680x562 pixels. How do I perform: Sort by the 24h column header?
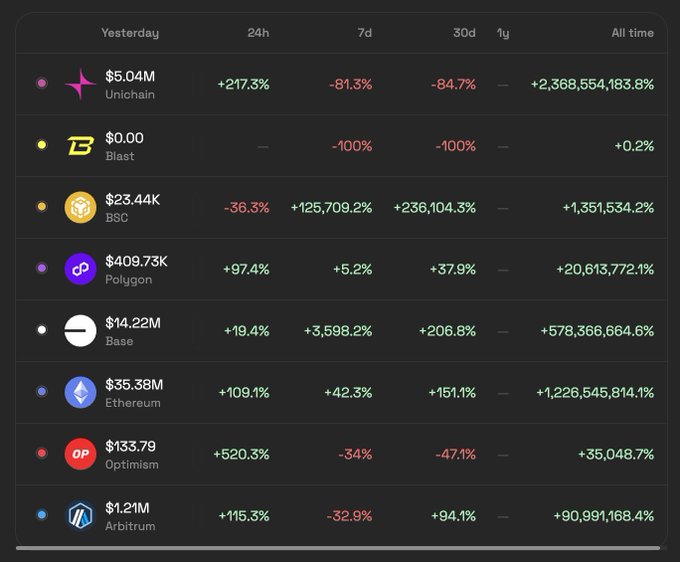[258, 33]
